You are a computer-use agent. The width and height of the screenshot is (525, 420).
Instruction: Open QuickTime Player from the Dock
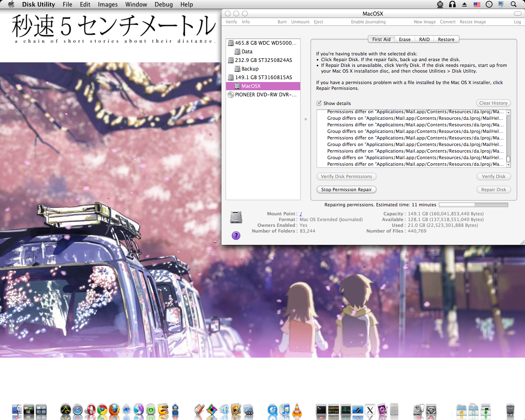[x=272, y=410]
